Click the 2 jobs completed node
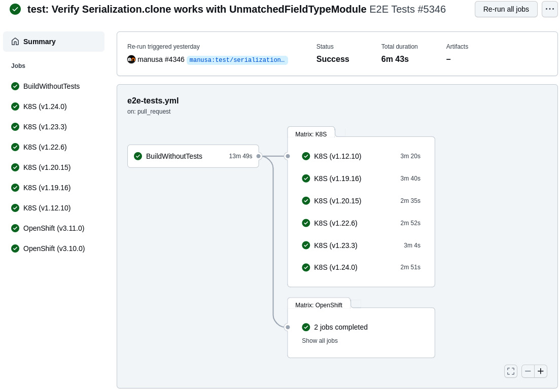This screenshot has height=392, width=560. tap(340, 327)
